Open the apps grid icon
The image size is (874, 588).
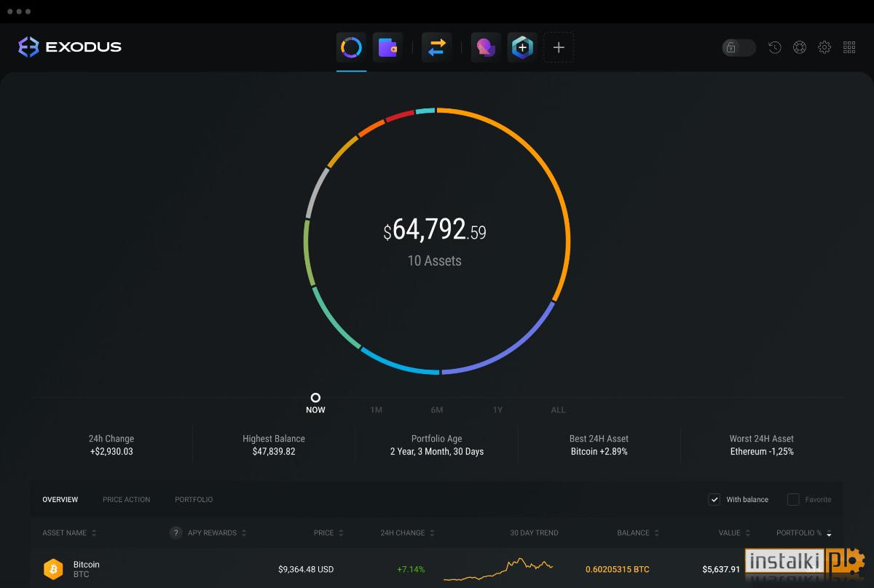coord(849,47)
